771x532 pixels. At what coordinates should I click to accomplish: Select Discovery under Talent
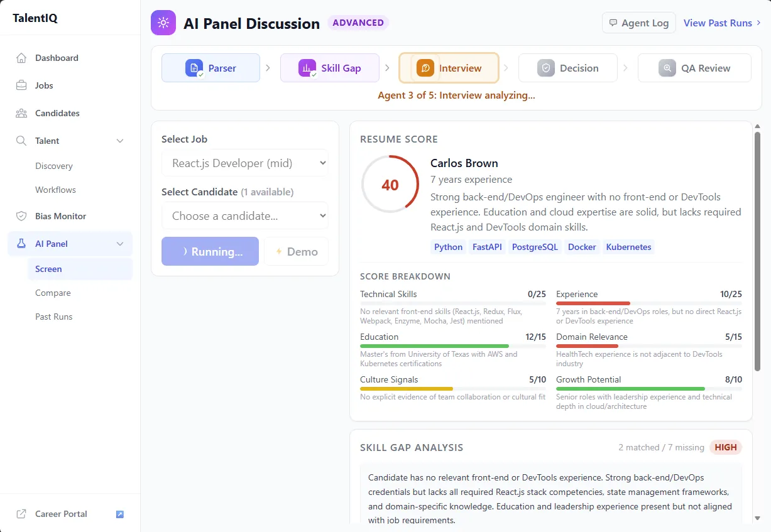click(80, 166)
